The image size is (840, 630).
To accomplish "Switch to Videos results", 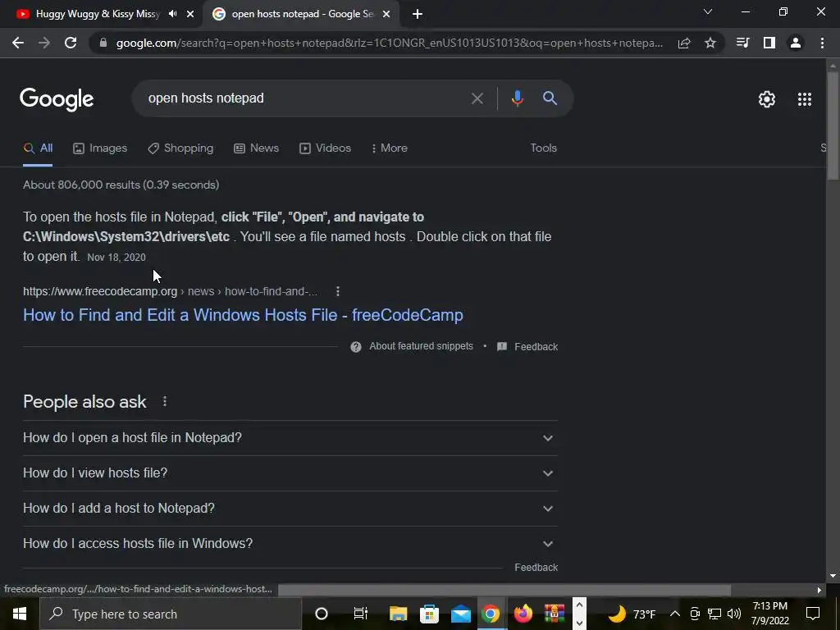I will (325, 148).
